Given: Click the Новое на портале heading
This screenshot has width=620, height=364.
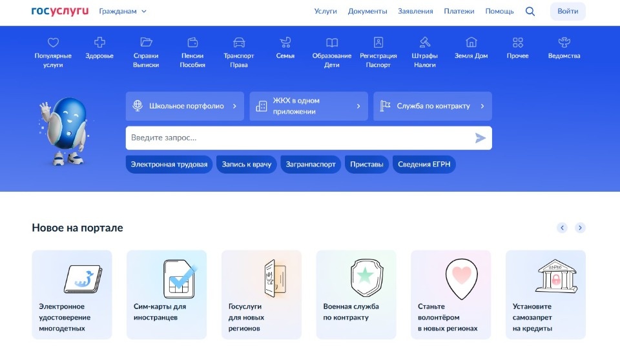Looking at the screenshot, I should tap(77, 228).
